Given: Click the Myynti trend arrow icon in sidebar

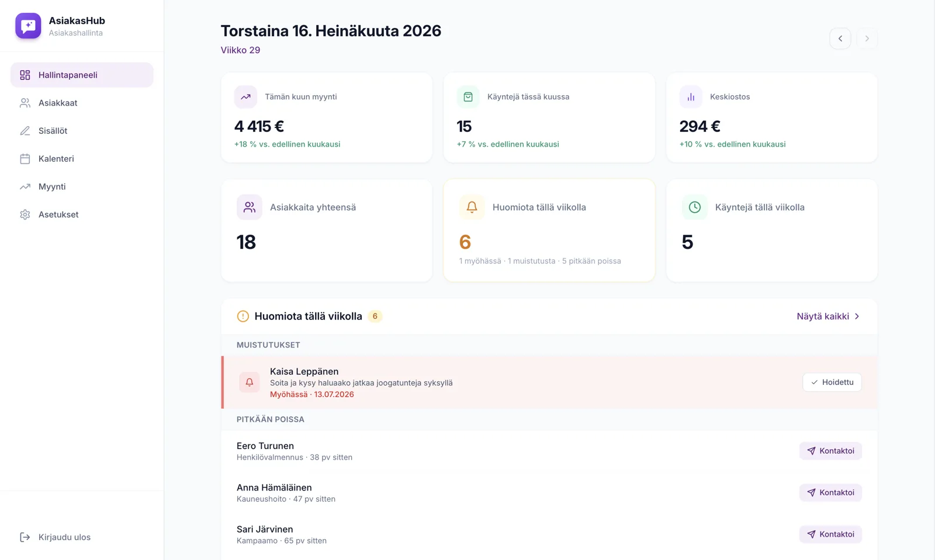Looking at the screenshot, I should coord(25,187).
